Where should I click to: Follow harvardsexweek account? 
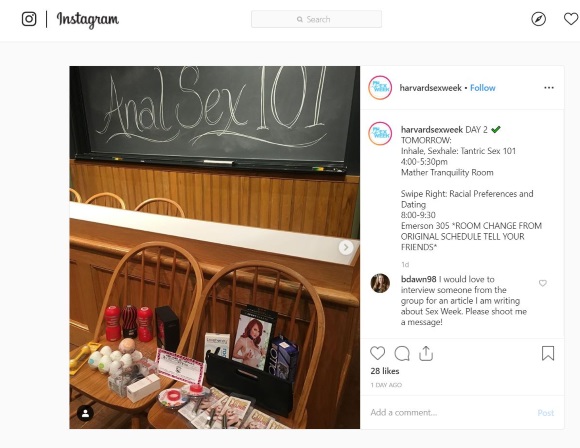coord(483,88)
